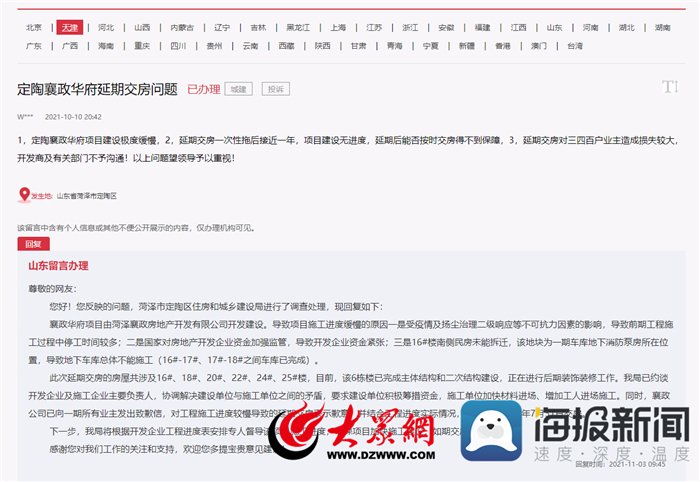
Task: Click the 山东留言办理 heading
Action: [x=58, y=266]
